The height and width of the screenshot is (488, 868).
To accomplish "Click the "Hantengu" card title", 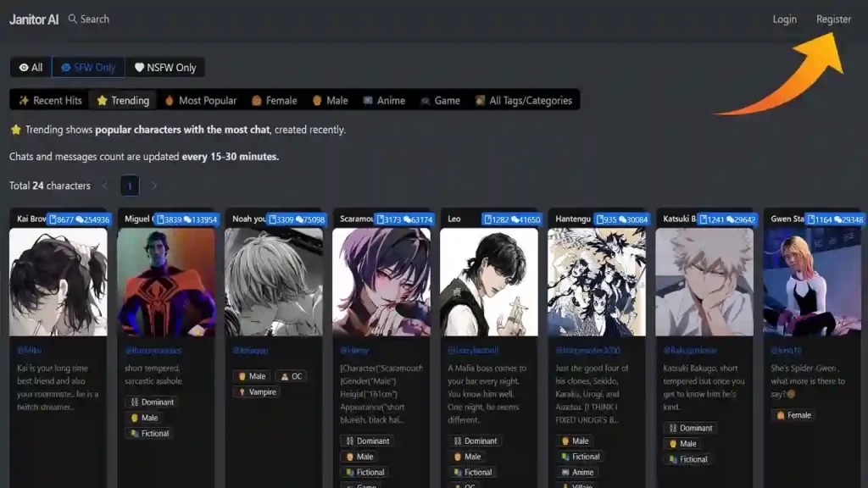I will [x=573, y=219].
